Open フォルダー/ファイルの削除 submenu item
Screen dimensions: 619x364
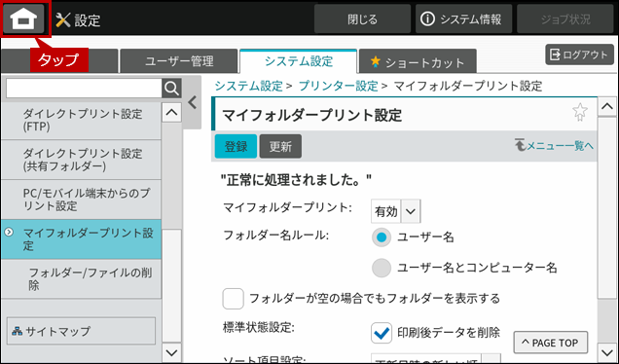click(82, 278)
